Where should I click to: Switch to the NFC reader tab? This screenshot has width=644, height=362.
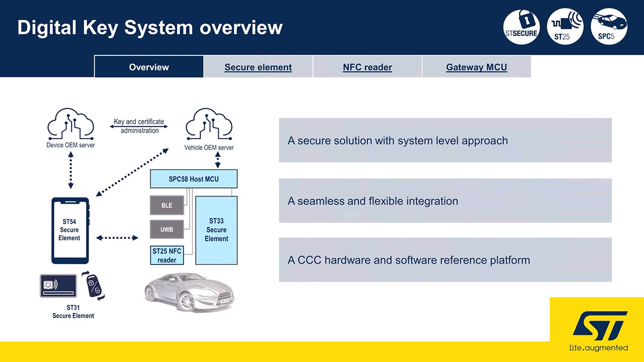(x=367, y=67)
